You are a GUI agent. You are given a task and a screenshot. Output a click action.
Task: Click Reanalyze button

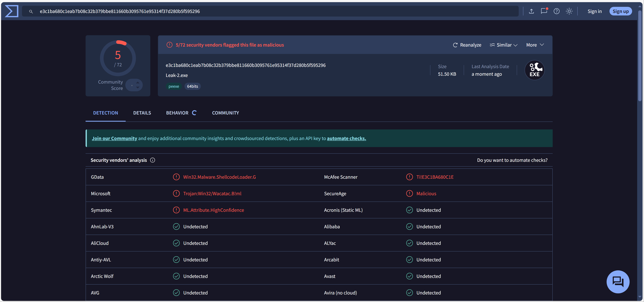pyautogui.click(x=467, y=45)
